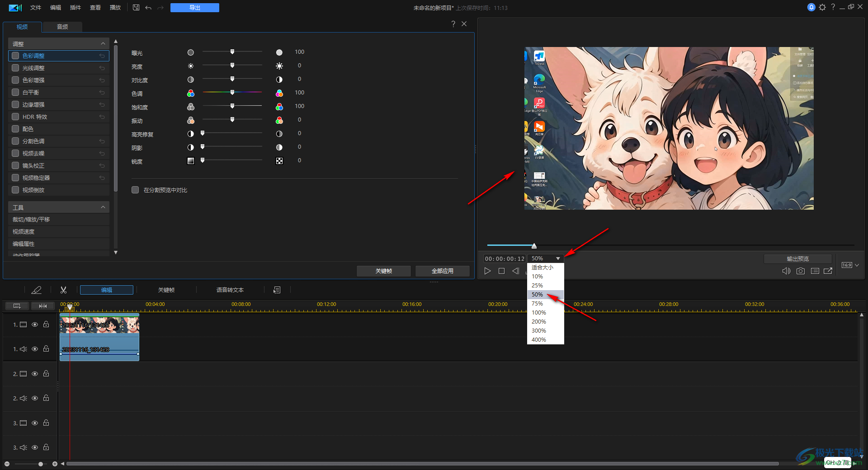
Task: Click the save project icon
Action: (x=136, y=8)
